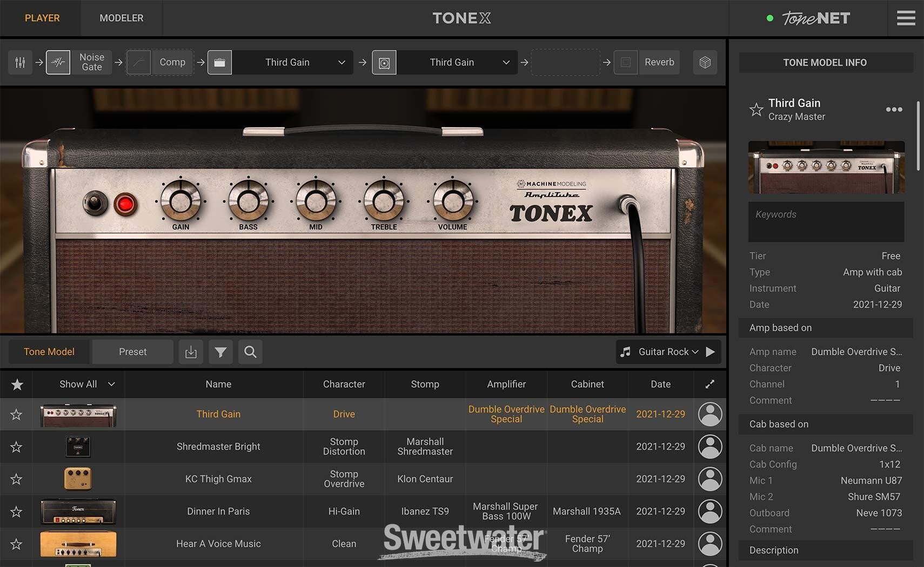Click the cabinet speaker icon in chain
924x567 pixels.
point(384,63)
